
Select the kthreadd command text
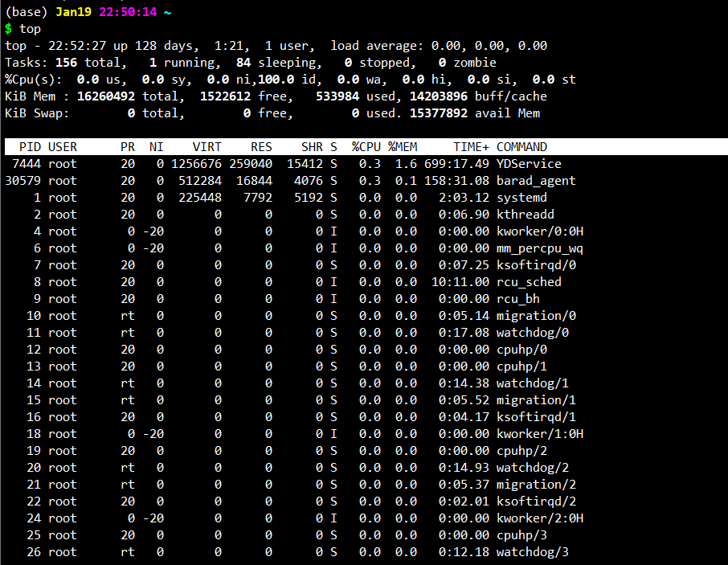point(525,215)
